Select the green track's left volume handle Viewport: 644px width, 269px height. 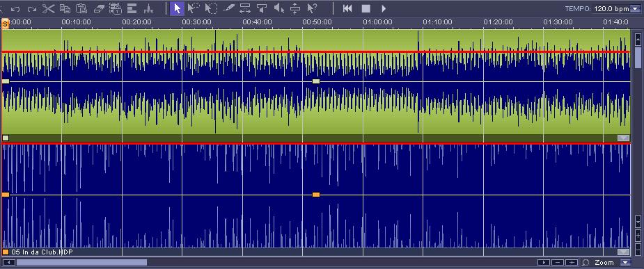pos(6,81)
